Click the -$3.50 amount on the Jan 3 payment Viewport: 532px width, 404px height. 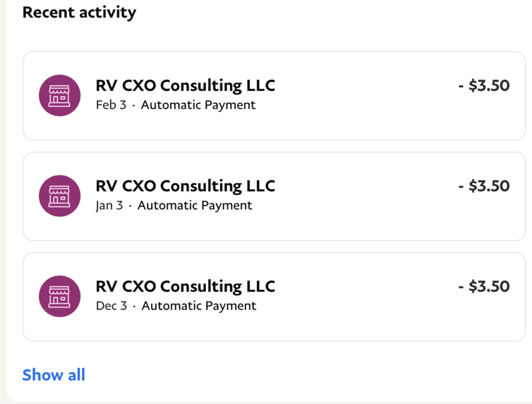click(484, 186)
